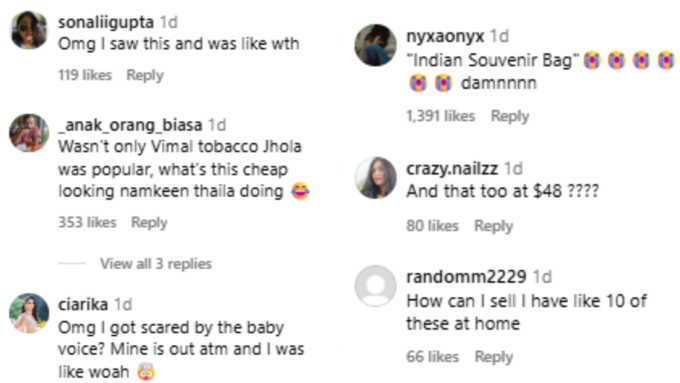Reply to randomm2229's comment
The width and height of the screenshot is (680, 383).
tap(494, 357)
